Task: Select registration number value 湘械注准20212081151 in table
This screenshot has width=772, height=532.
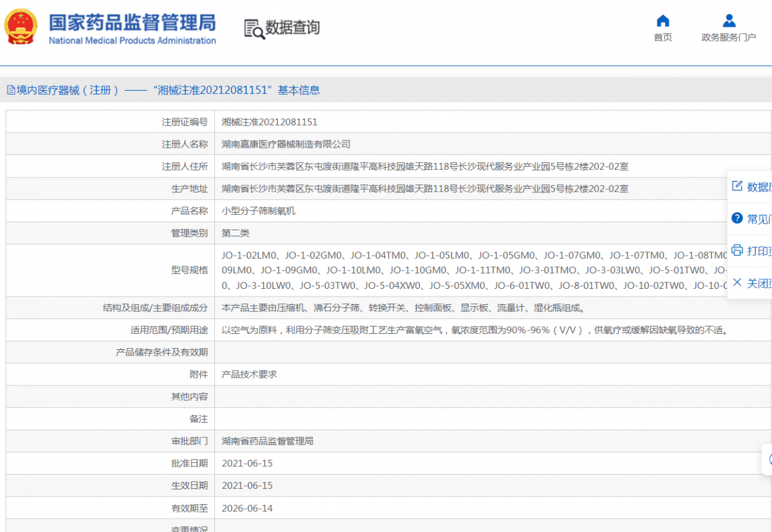Action: pos(270,122)
